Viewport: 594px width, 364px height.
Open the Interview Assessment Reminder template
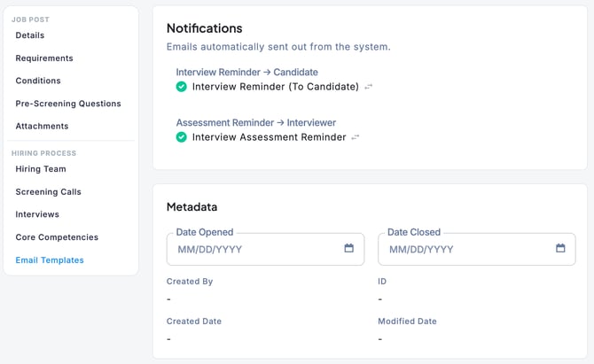tap(269, 137)
